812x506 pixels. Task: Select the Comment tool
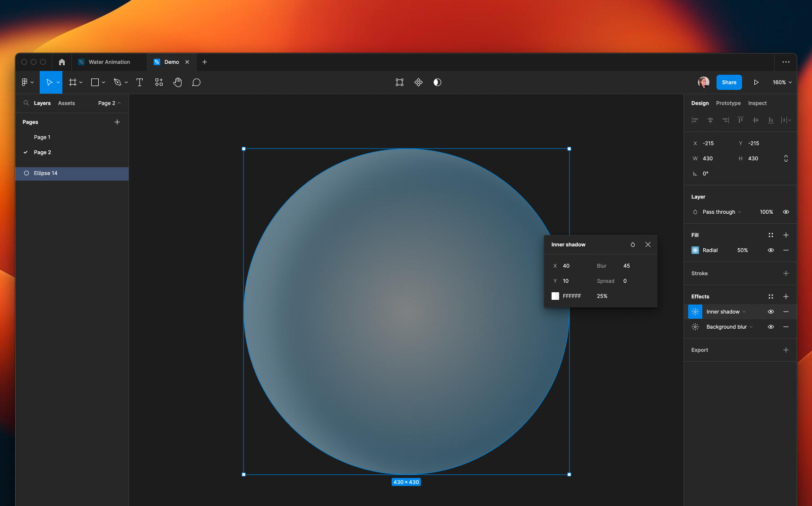(196, 82)
